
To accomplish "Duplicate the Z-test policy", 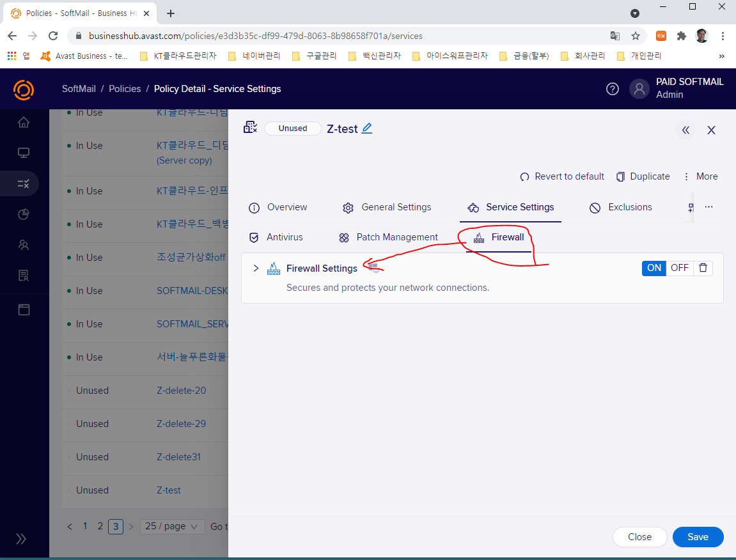I will click(x=643, y=176).
